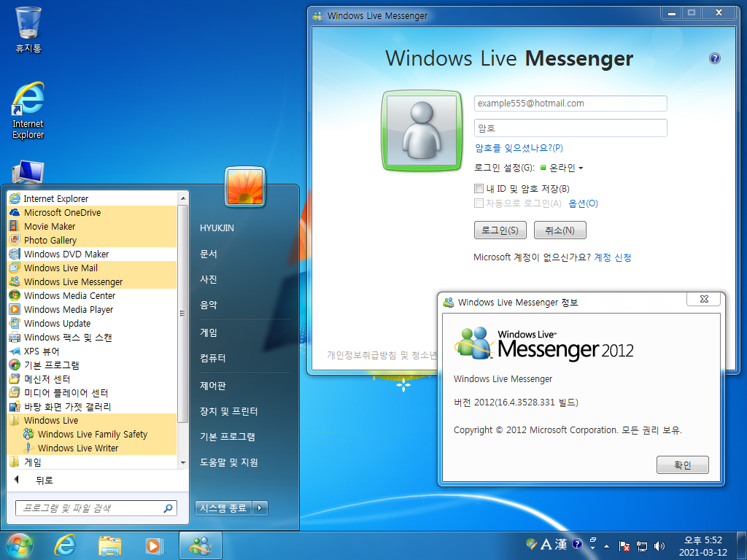Viewport: 747px width, 560px height.
Task: Open the 옵션(O) link
Action: [583, 203]
